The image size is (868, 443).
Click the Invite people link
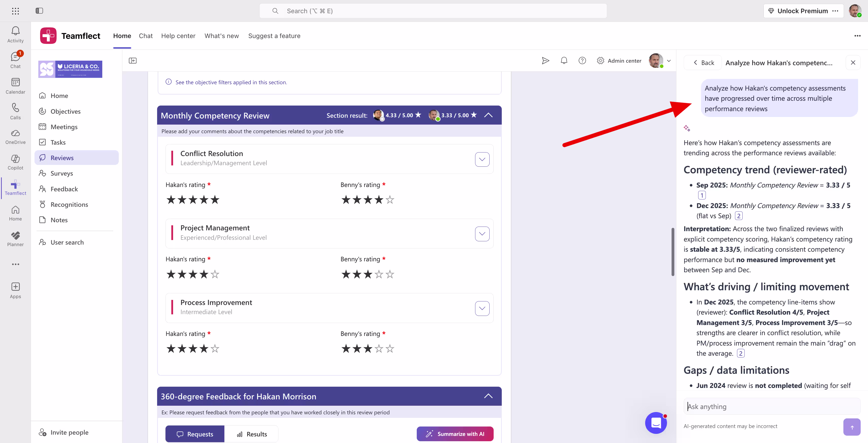pos(64,432)
